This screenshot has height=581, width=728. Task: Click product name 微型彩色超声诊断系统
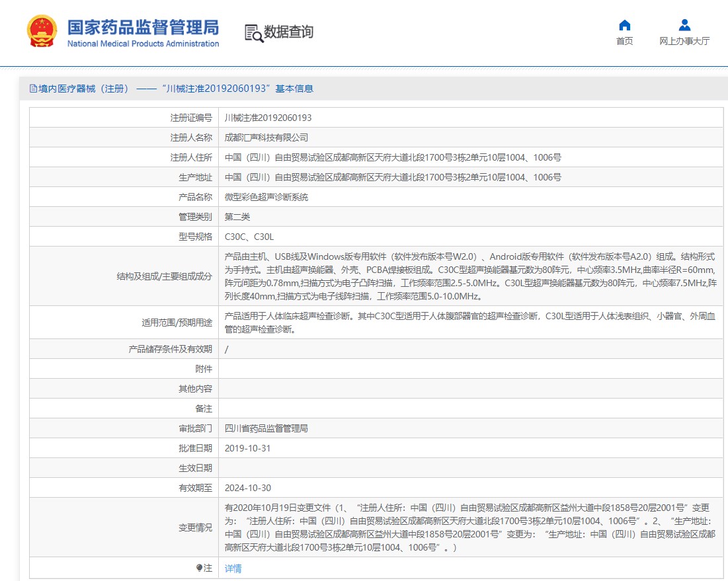coord(266,197)
